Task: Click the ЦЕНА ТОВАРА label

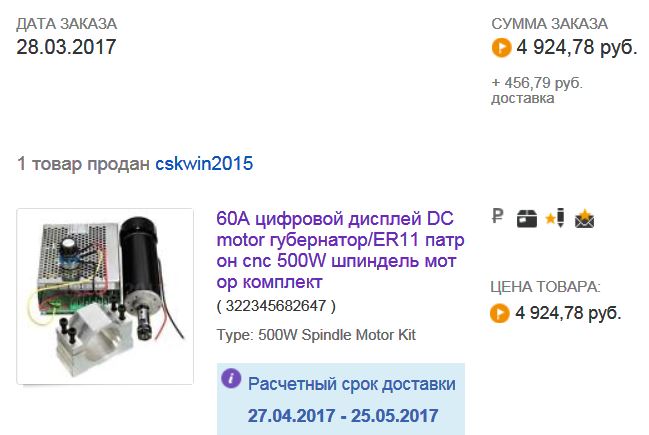Action: [546, 286]
